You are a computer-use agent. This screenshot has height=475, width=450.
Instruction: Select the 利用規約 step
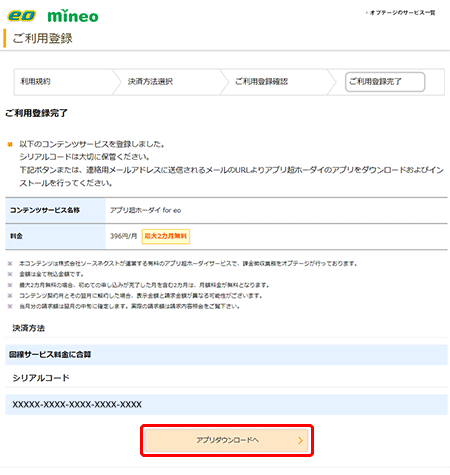coord(35,81)
